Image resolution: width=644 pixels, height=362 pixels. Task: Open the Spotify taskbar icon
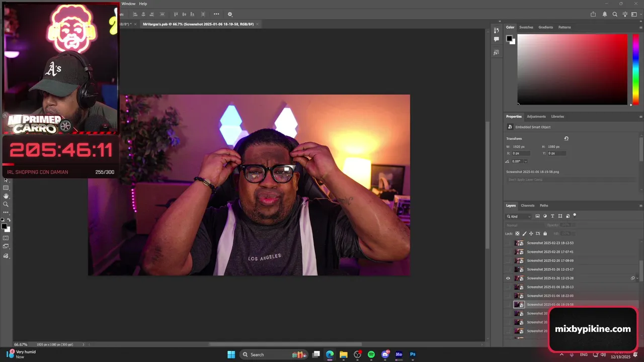click(371, 354)
